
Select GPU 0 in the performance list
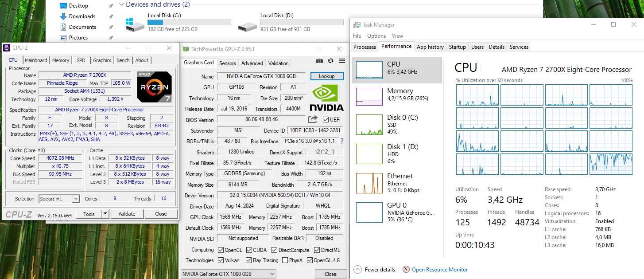click(x=397, y=212)
